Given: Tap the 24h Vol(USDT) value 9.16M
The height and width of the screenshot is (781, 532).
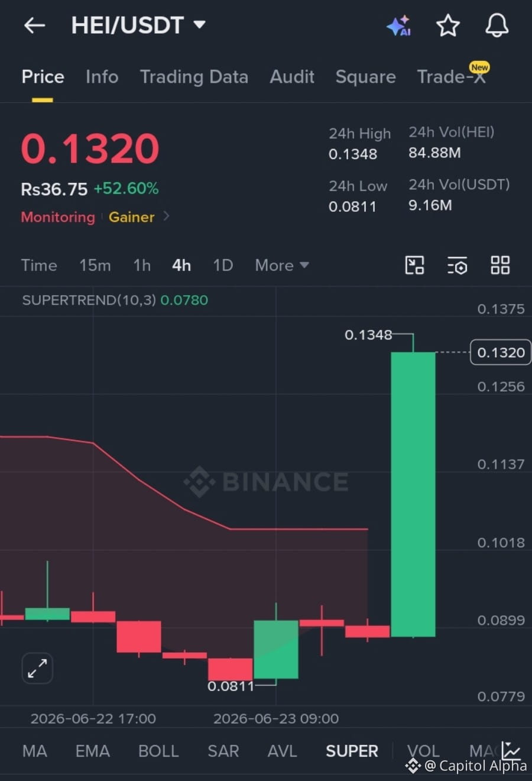Looking at the screenshot, I should click(x=430, y=205).
